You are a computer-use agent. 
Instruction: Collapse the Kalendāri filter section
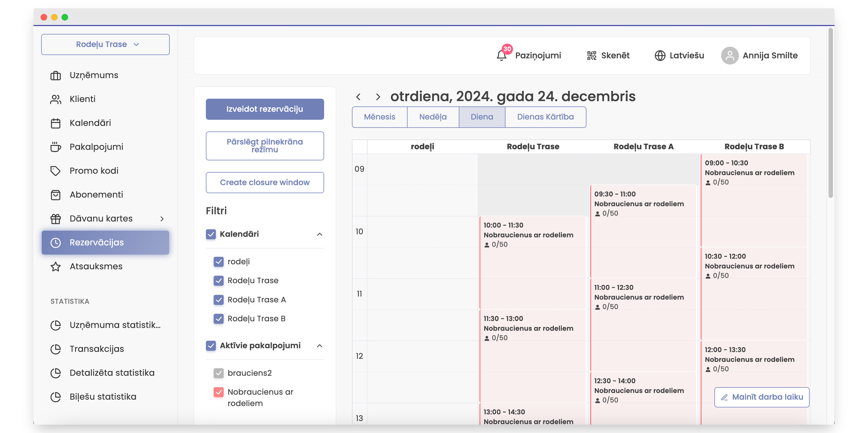tap(319, 234)
